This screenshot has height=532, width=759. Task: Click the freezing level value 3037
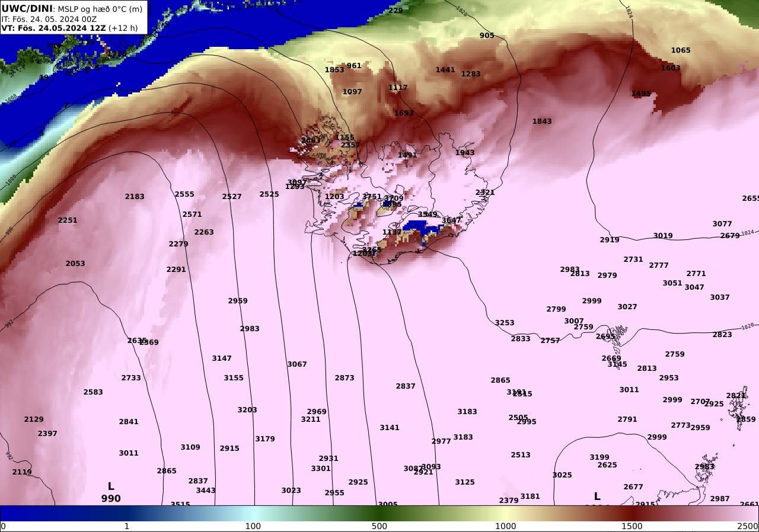[x=720, y=297]
